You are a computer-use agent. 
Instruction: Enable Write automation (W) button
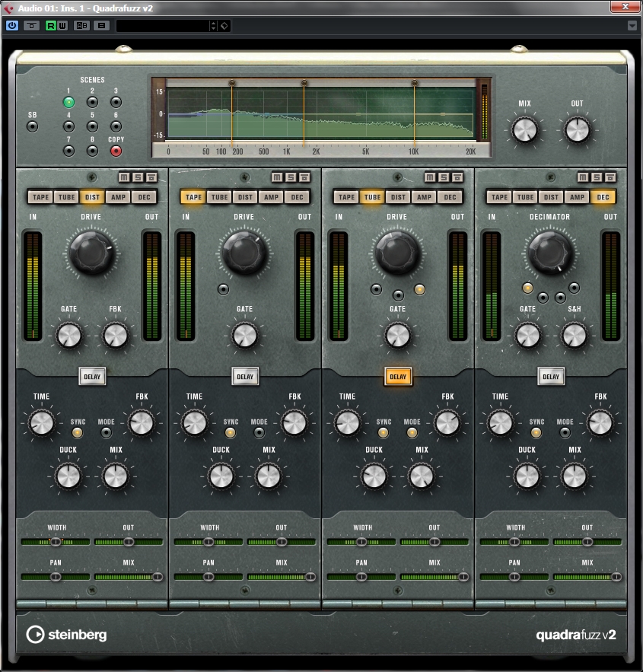pyautogui.click(x=62, y=26)
